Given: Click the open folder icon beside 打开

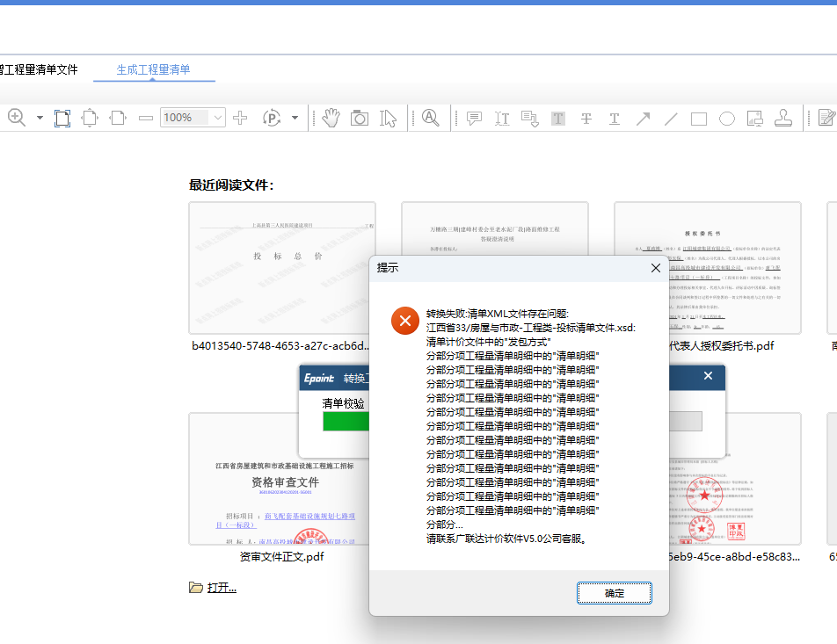Looking at the screenshot, I should [x=196, y=588].
